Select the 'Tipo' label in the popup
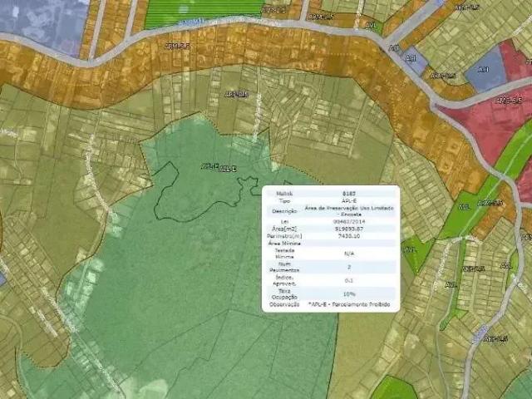Screen dimensions: 532x399 coord(284,201)
